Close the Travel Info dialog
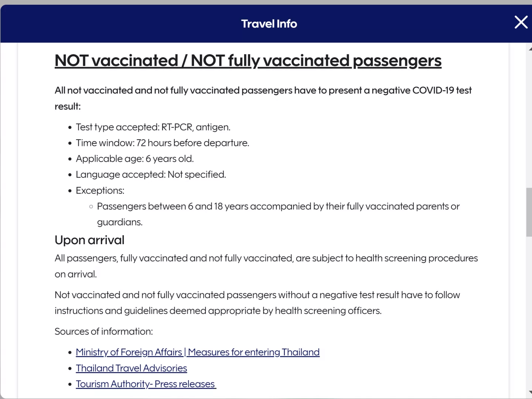This screenshot has width=532, height=399. pyautogui.click(x=521, y=23)
